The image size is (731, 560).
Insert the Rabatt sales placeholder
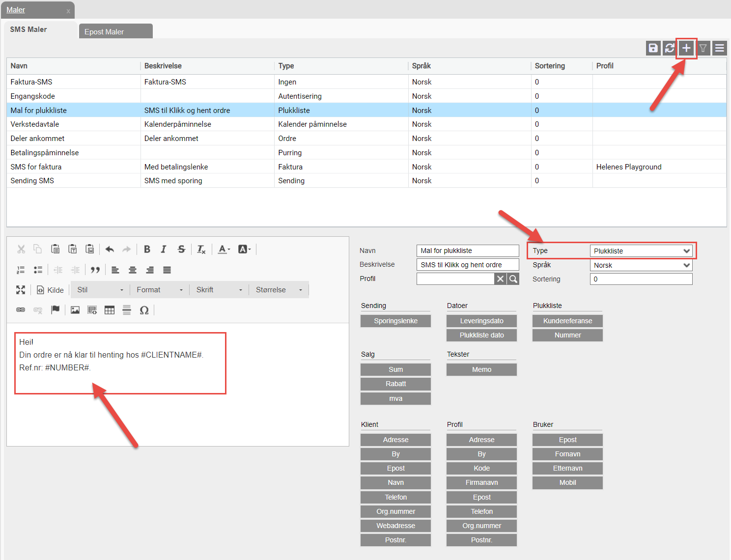coord(395,384)
